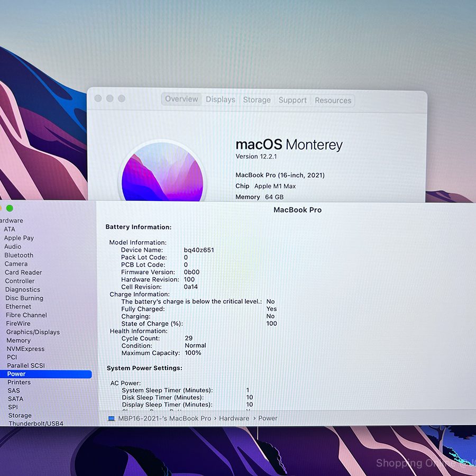The width and height of the screenshot is (476, 476).
Task: Click the System Sleep Timer value "1"
Action: (248, 390)
